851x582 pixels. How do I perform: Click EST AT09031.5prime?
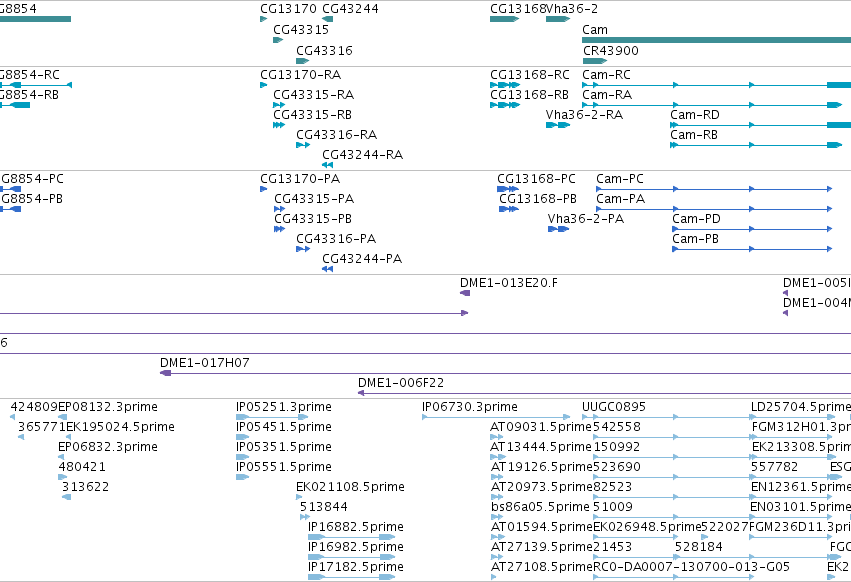click(497, 437)
